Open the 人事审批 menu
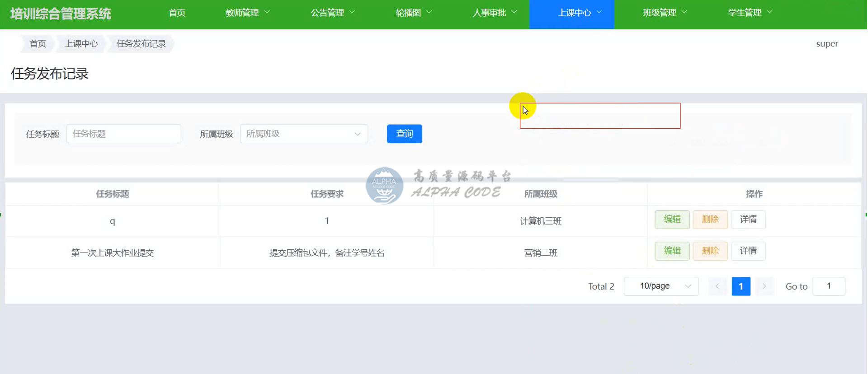This screenshot has width=868, height=374. pyautogui.click(x=494, y=13)
